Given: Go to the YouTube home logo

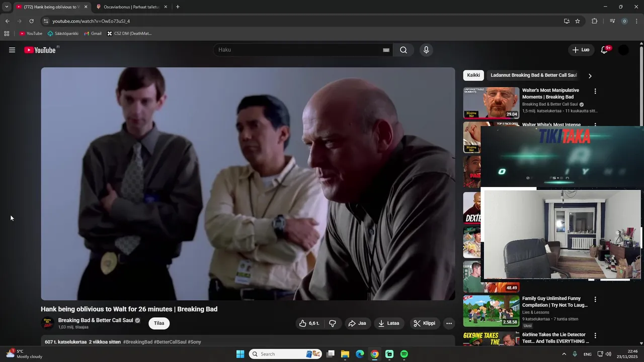Looking at the screenshot, I should [x=40, y=50].
